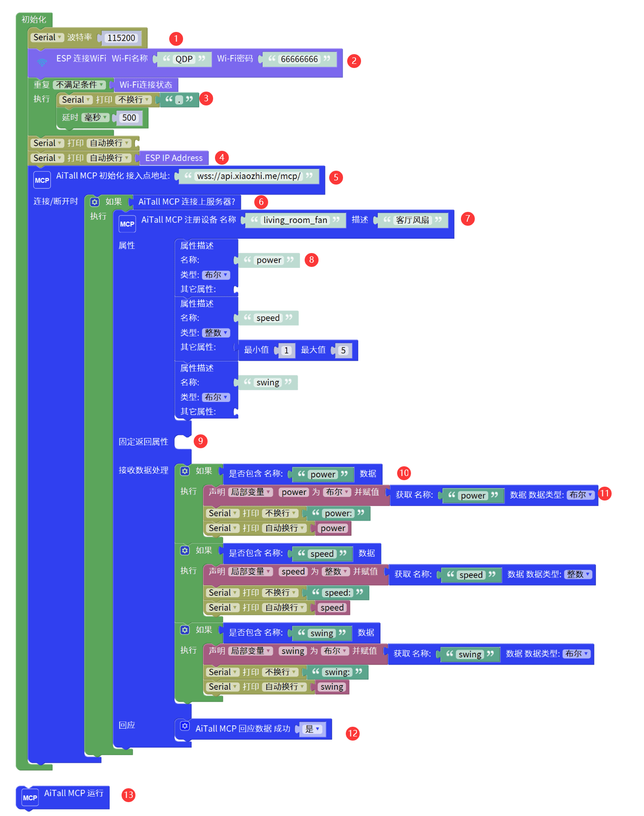Viewport: 644px width, 816px height.
Task: Click the power attribute name text field
Action: click(x=269, y=260)
